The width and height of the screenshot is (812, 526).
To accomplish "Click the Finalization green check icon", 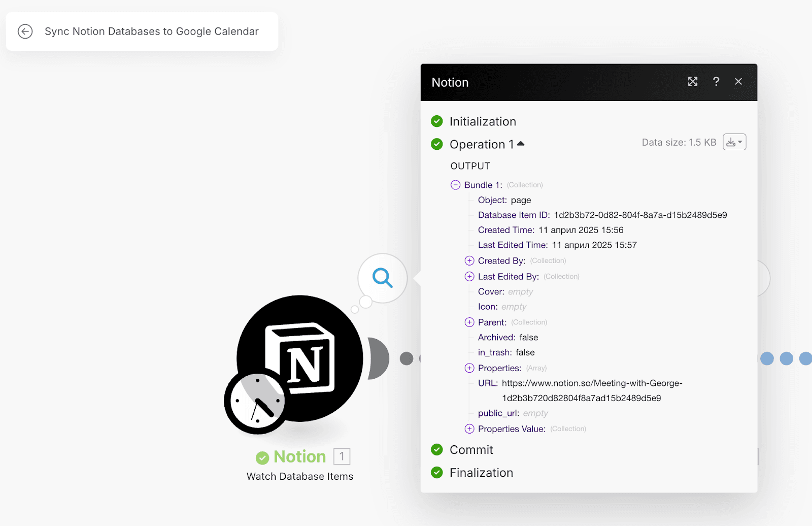I will click(x=437, y=472).
